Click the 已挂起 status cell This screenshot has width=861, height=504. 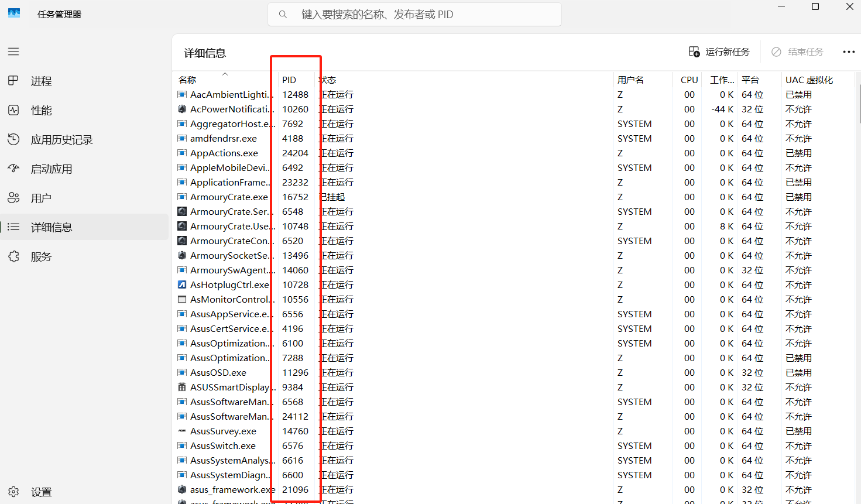pyautogui.click(x=332, y=197)
